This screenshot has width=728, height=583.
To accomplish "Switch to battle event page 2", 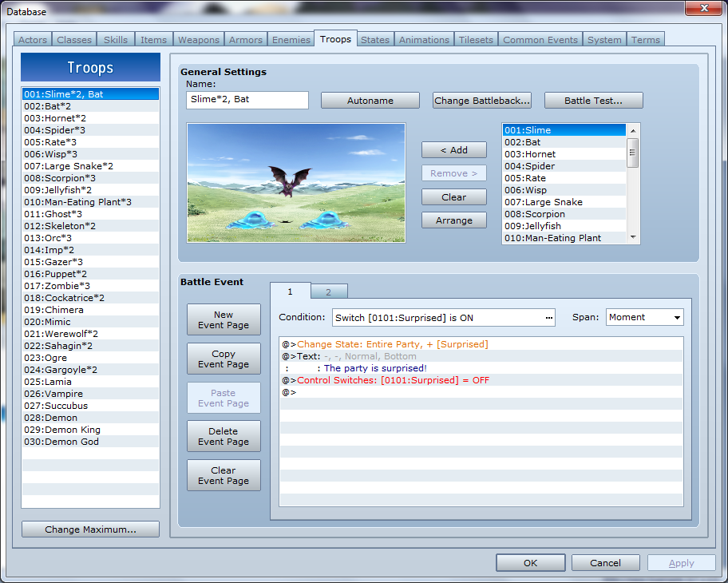I will (x=329, y=291).
